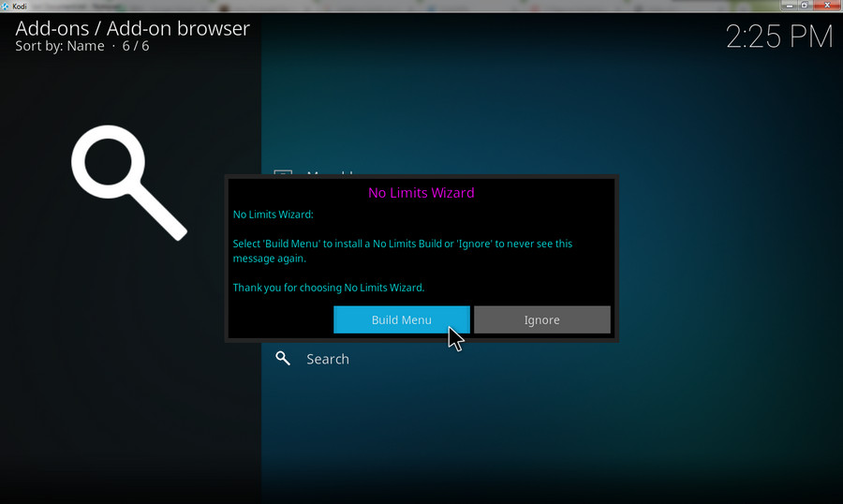Close the Kodi window

[827, 6]
